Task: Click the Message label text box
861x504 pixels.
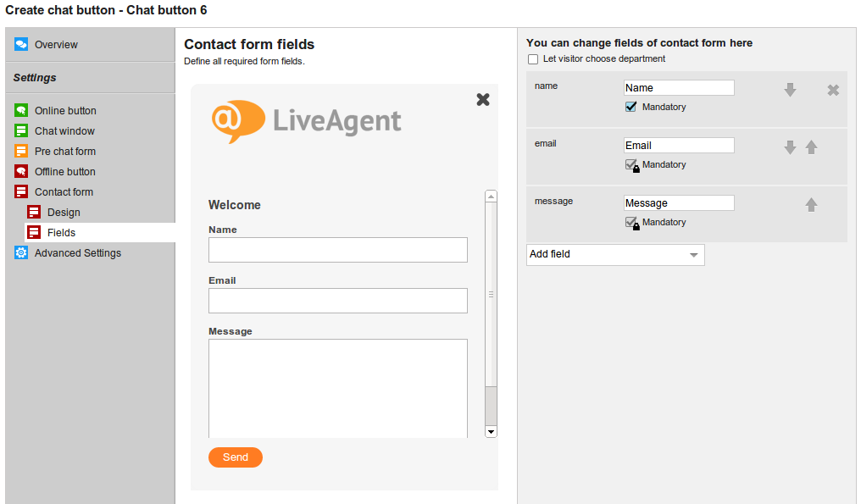Action: [x=679, y=203]
